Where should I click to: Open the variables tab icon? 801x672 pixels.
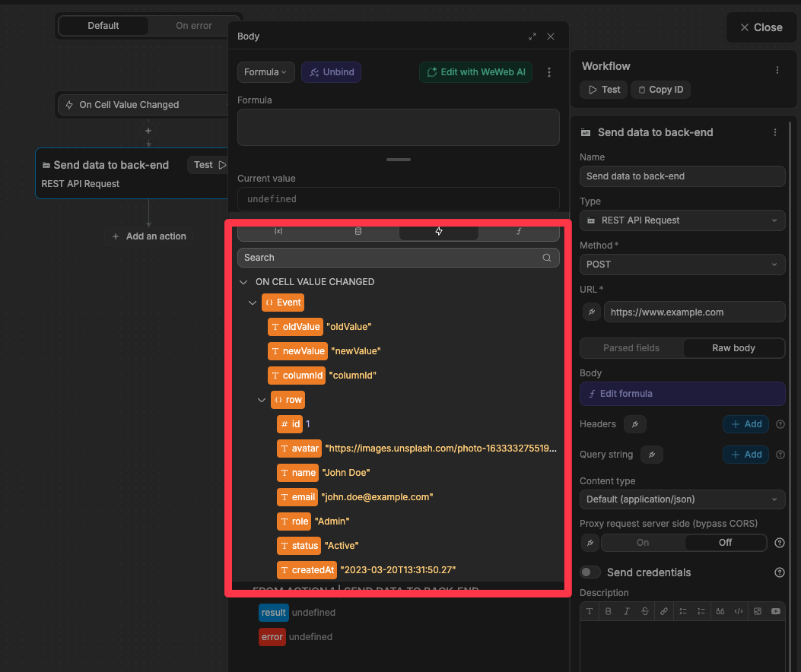278,231
